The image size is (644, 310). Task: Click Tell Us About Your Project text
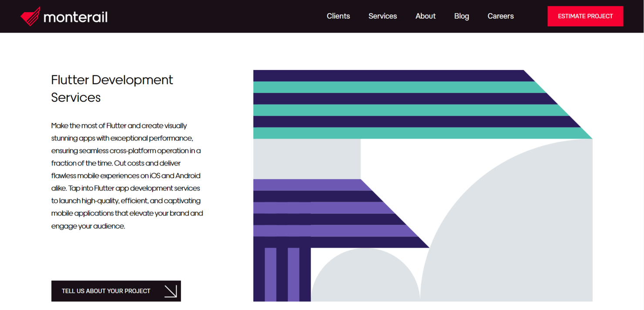point(106,291)
